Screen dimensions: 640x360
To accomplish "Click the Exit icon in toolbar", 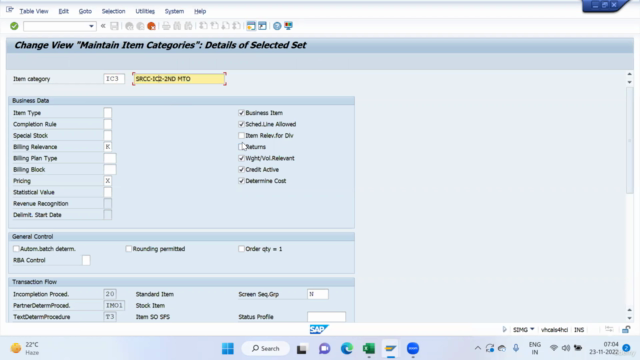I will [140, 26].
